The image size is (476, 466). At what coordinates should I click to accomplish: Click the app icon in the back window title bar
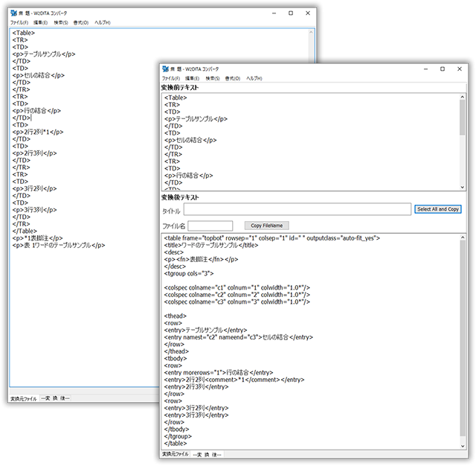click(13, 13)
